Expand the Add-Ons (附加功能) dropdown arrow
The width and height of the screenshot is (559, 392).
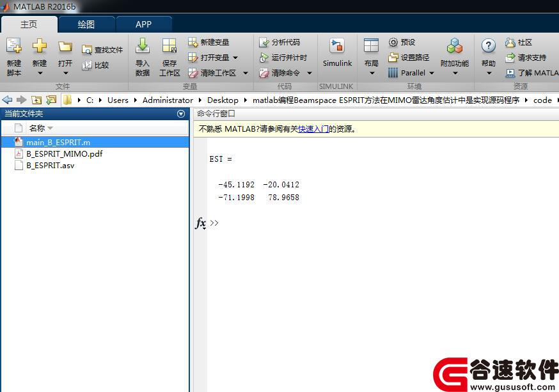(x=455, y=74)
